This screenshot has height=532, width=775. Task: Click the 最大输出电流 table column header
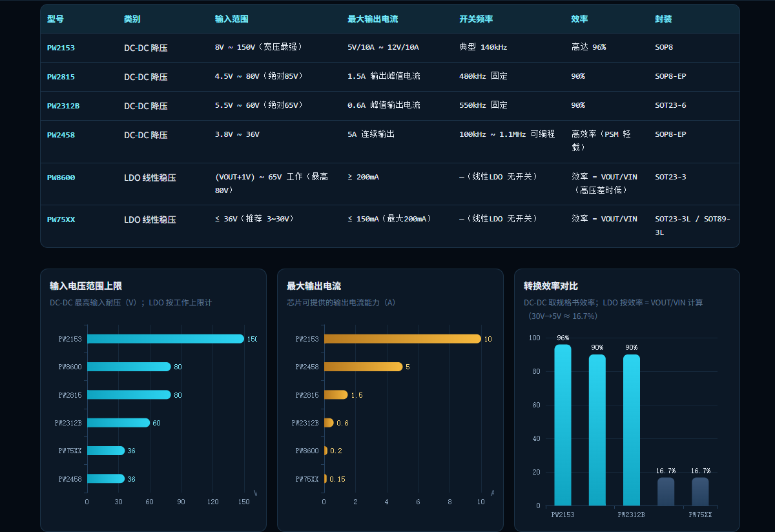[373, 19]
